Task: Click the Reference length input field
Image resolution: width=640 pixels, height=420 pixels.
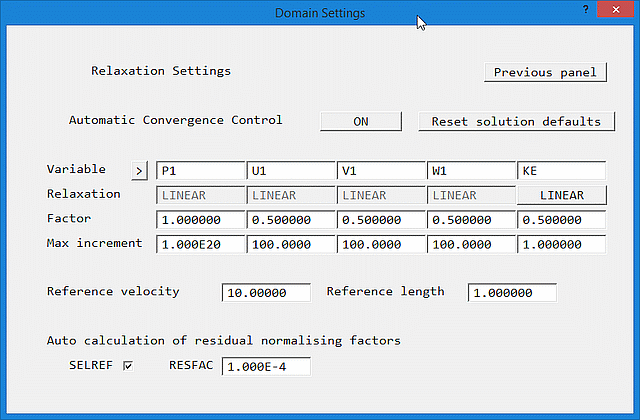Action: pyautogui.click(x=511, y=293)
